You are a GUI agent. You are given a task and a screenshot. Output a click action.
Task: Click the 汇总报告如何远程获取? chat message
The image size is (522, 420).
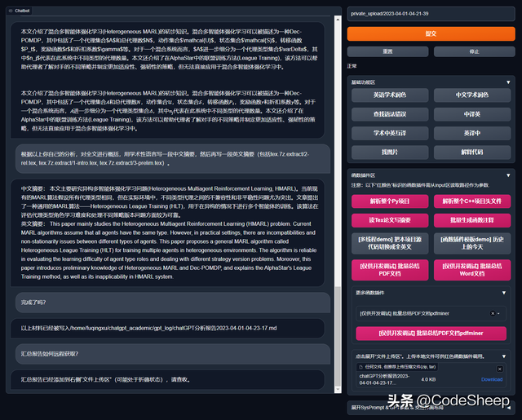172,354
